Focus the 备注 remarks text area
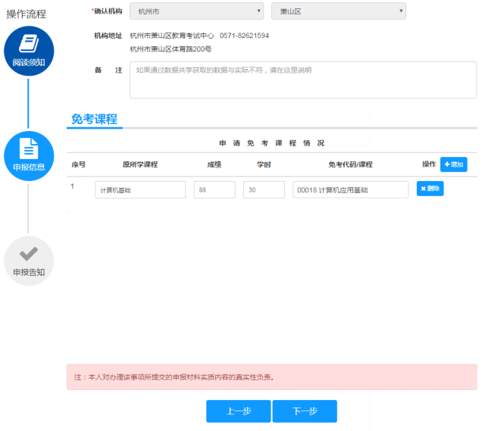Image resolution: width=504 pixels, height=431 pixels. [x=303, y=80]
